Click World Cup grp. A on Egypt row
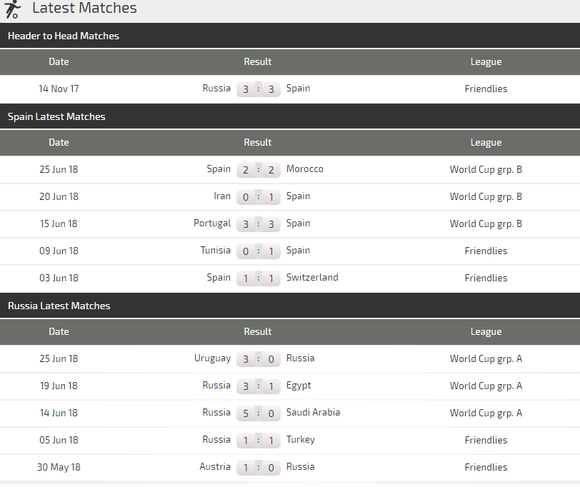 [x=486, y=386]
